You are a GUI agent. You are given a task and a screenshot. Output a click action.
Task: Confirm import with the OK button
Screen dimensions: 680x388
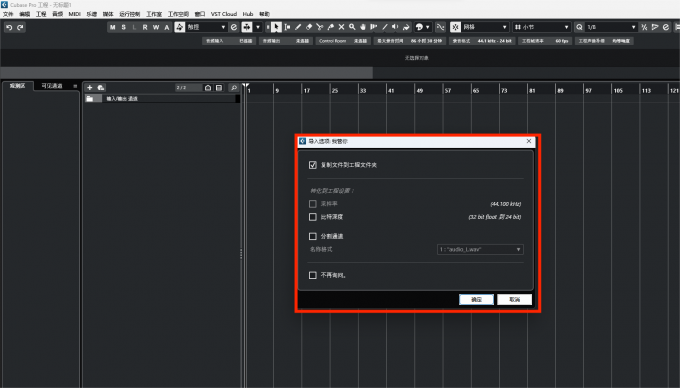tap(476, 300)
